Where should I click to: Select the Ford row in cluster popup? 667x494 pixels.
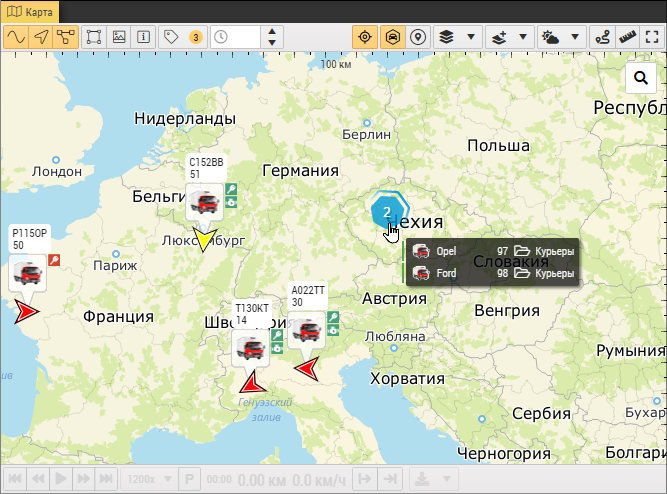click(x=493, y=273)
